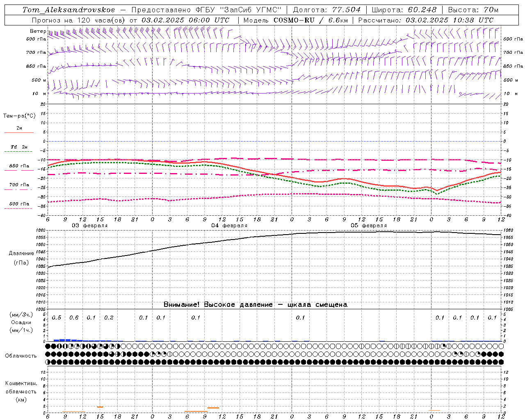Click the Конвективн. convective cloud panel label
Screen dimensions: 525x420
21,383
